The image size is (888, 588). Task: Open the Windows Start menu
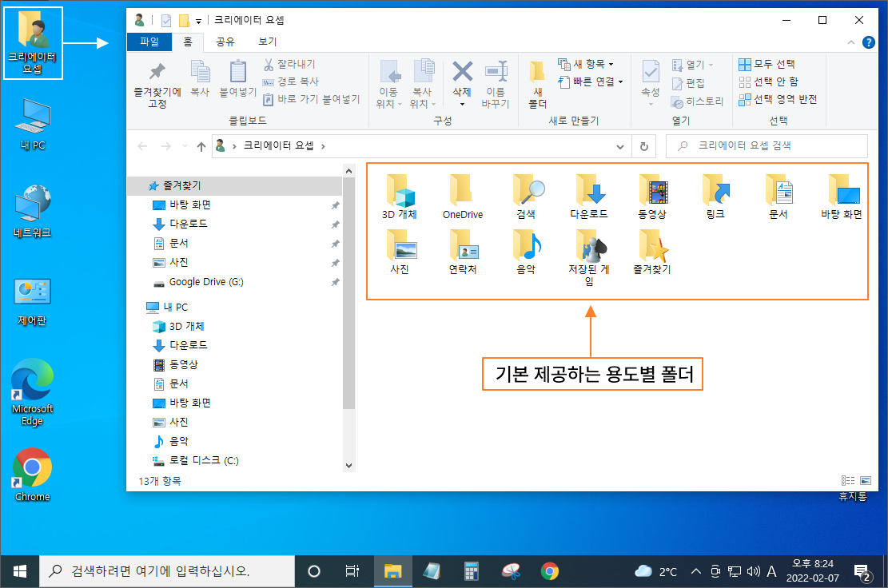(19, 571)
